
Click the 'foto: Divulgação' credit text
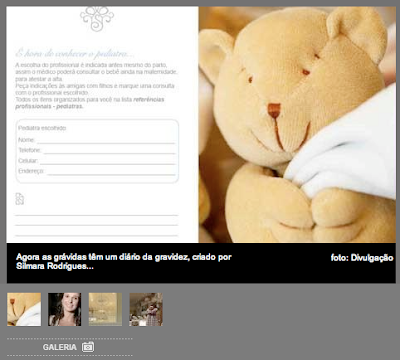362,258
